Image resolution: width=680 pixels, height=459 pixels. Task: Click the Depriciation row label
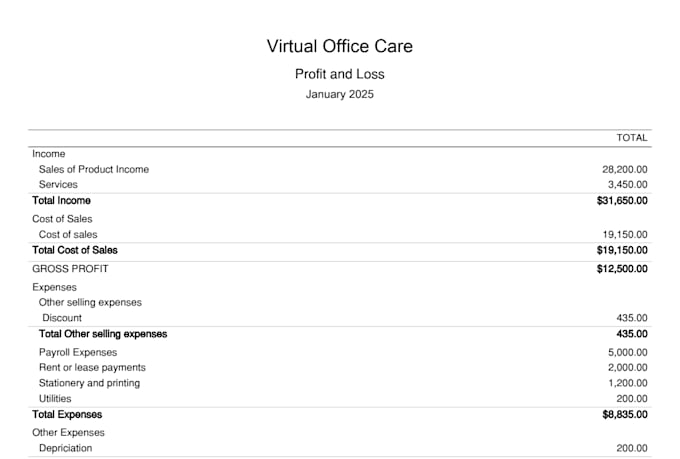pos(65,448)
